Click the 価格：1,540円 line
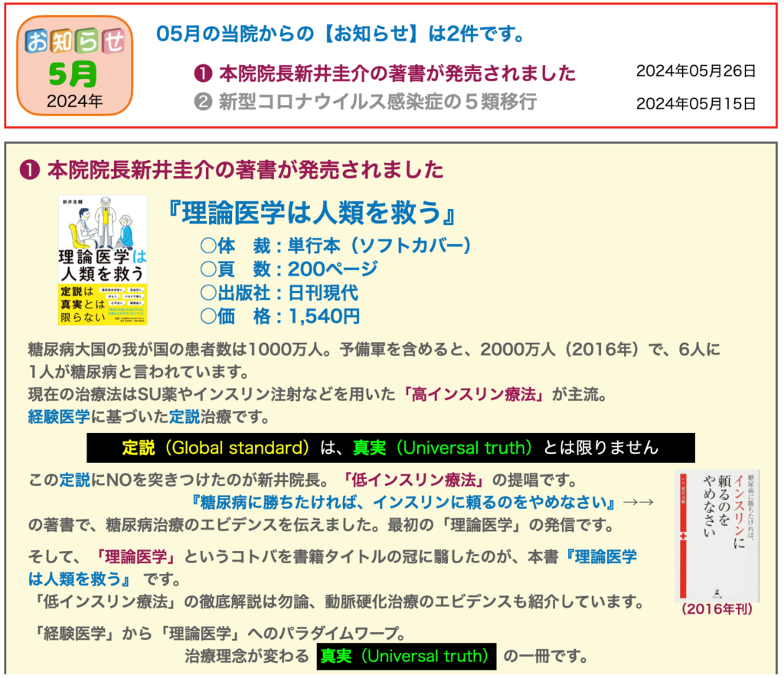 (x=279, y=315)
